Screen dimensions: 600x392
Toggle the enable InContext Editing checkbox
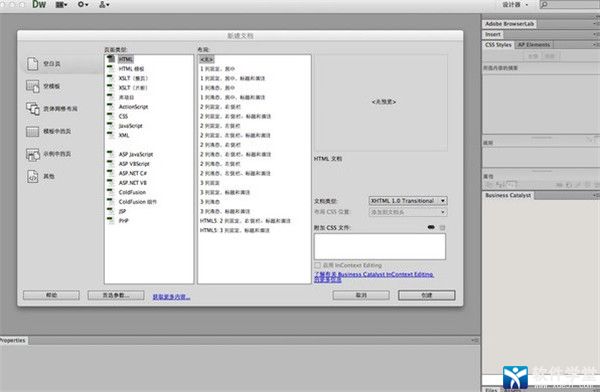(317, 265)
